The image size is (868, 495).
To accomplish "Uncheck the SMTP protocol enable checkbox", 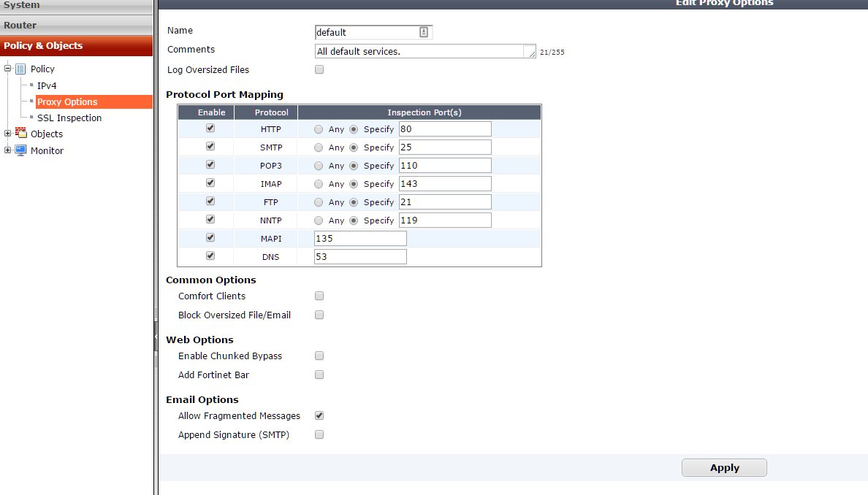I will coord(210,146).
